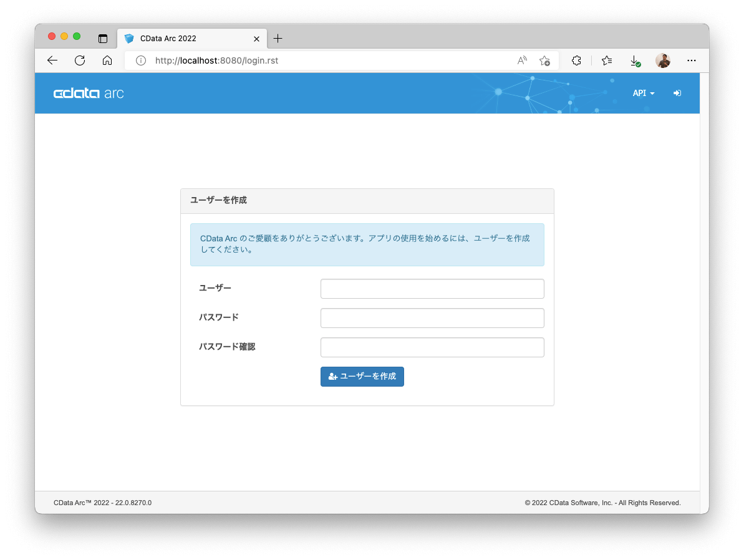Show the Downloads icon panel
Screen dimensions: 744x560
[635, 60]
